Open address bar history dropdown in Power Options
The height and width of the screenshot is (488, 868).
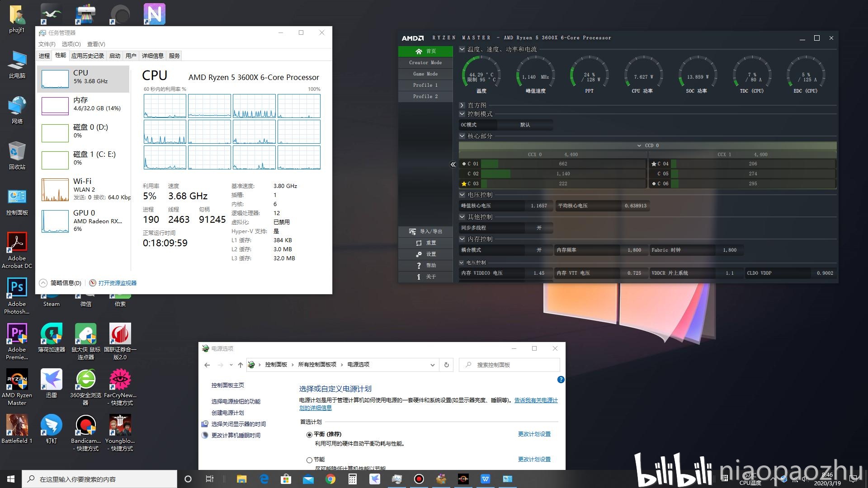[432, 365]
